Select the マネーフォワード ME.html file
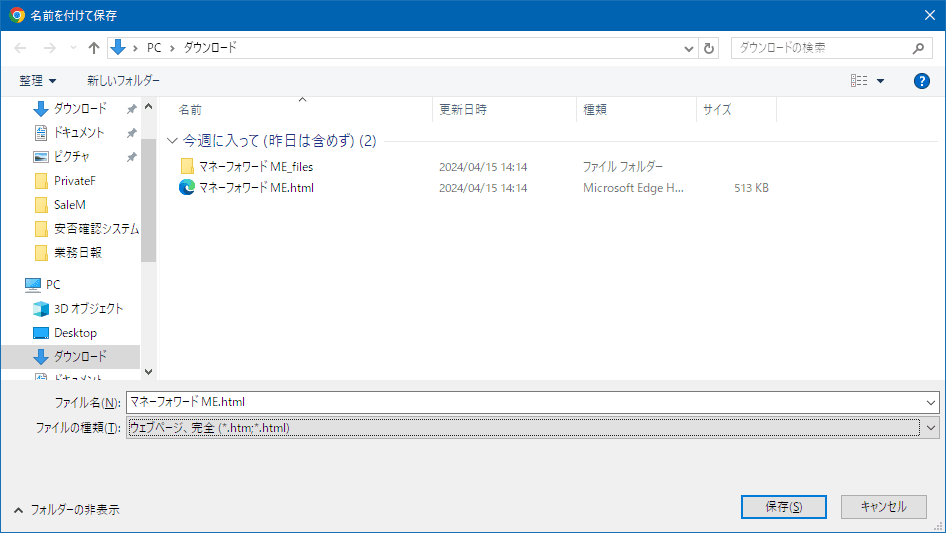This screenshot has width=946, height=533. 257,187
